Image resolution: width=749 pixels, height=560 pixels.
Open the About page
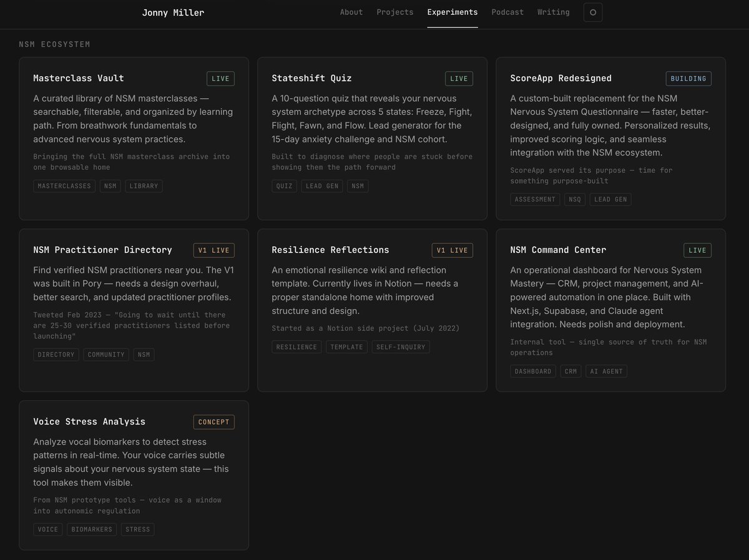click(351, 12)
